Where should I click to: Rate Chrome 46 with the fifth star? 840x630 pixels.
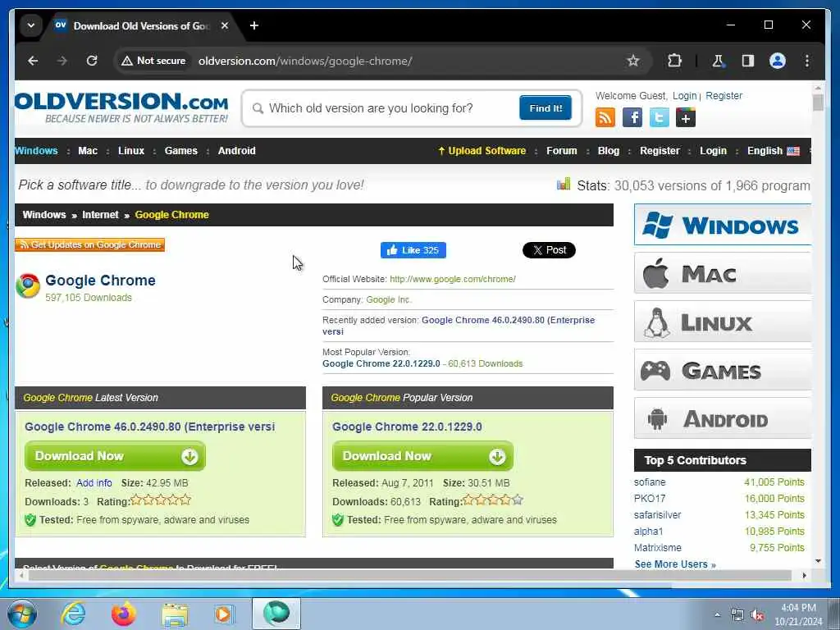(185, 500)
